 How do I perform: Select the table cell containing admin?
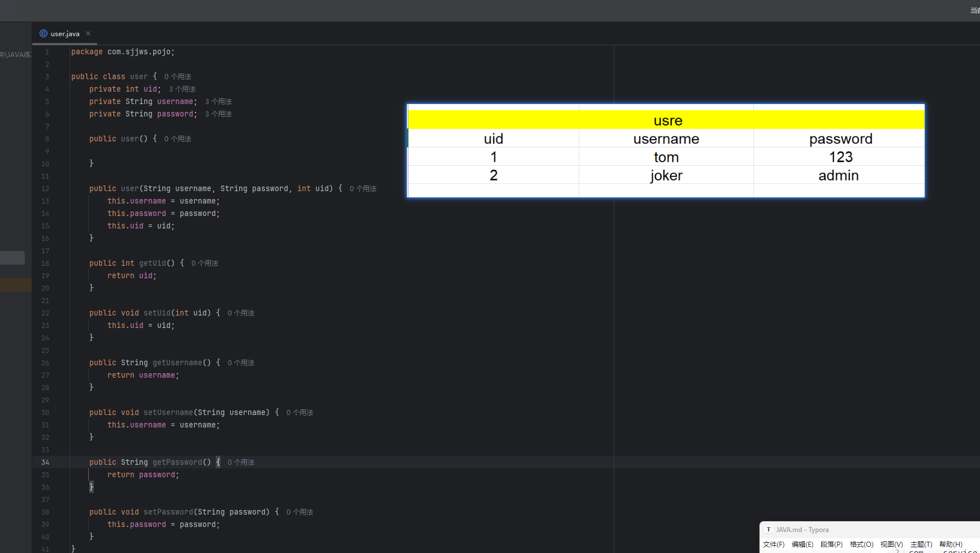tap(838, 175)
